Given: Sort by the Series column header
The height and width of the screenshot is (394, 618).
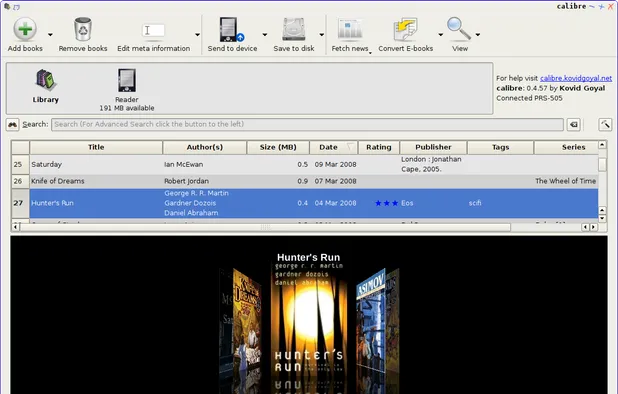Looking at the screenshot, I should (x=566, y=147).
